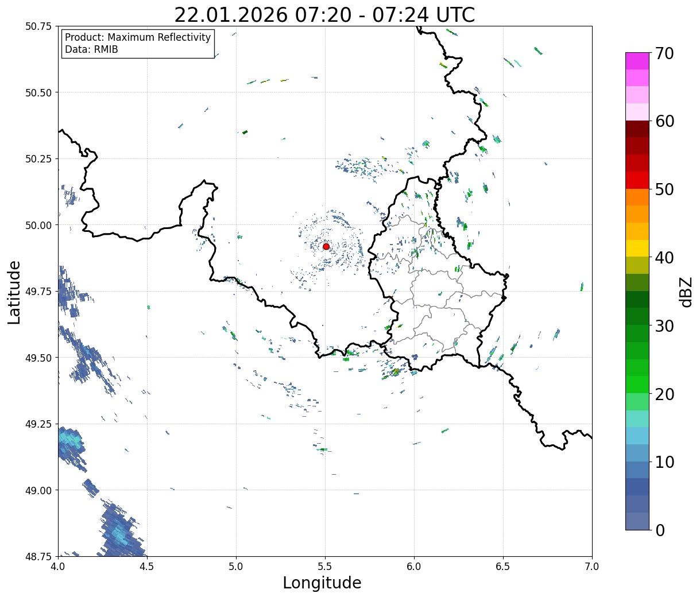Click the longitude tick label 6.0
The width and height of the screenshot is (700, 597).
click(414, 567)
